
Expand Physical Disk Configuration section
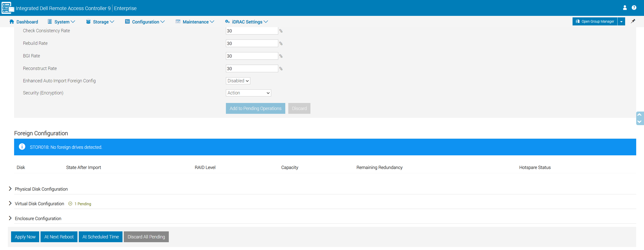[x=10, y=189]
